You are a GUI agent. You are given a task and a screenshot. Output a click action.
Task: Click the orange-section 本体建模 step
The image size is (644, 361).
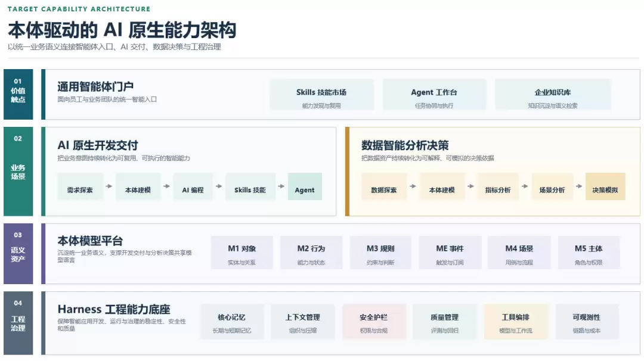(442, 186)
